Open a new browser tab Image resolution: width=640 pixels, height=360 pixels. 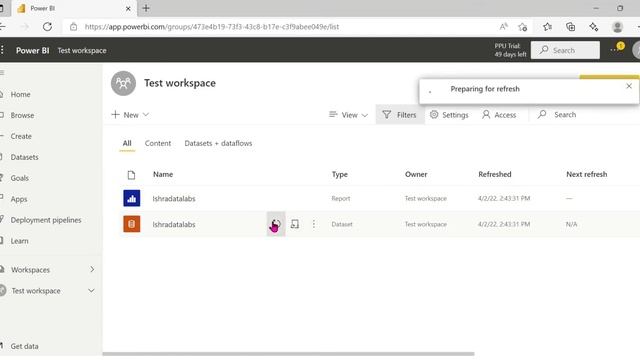[146, 8]
